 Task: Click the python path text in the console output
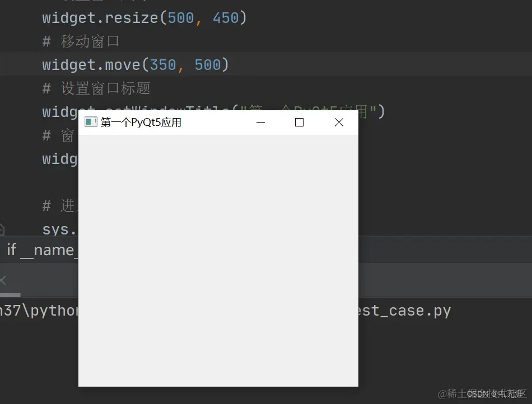tap(39, 311)
